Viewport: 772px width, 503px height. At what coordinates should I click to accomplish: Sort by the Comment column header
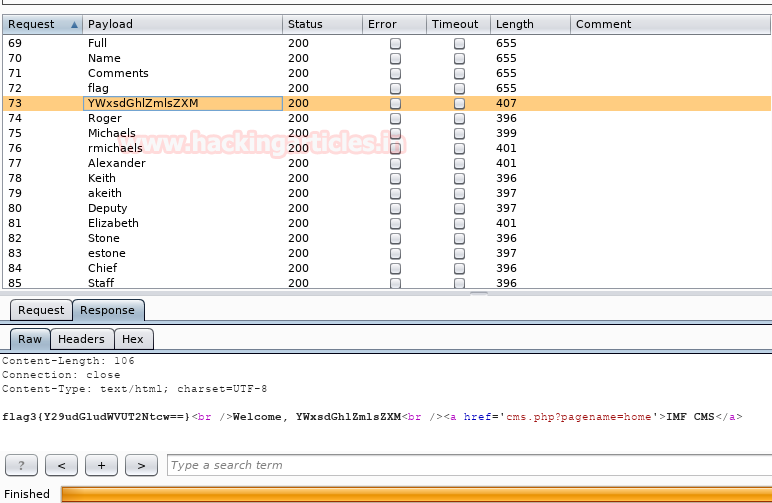coord(671,24)
